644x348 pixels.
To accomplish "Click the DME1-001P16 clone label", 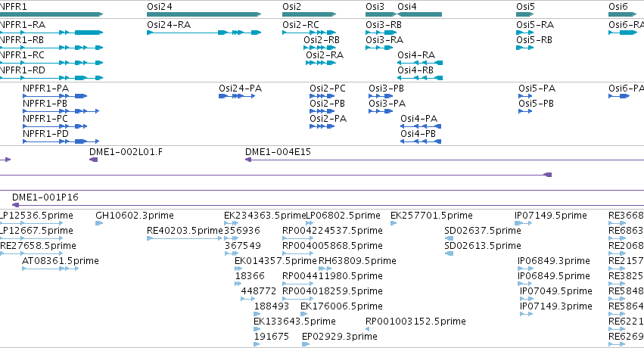I will [45, 197].
